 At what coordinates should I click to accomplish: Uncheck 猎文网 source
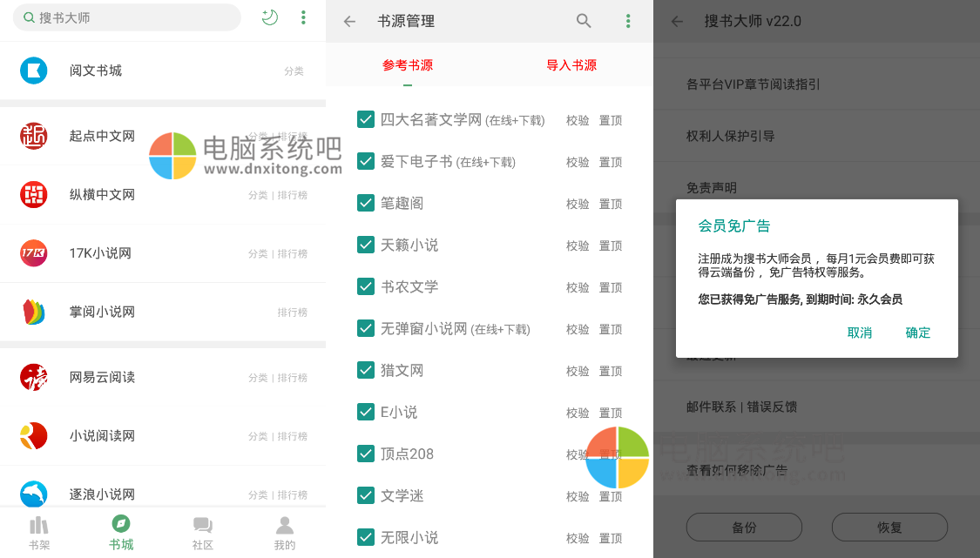[x=366, y=370]
